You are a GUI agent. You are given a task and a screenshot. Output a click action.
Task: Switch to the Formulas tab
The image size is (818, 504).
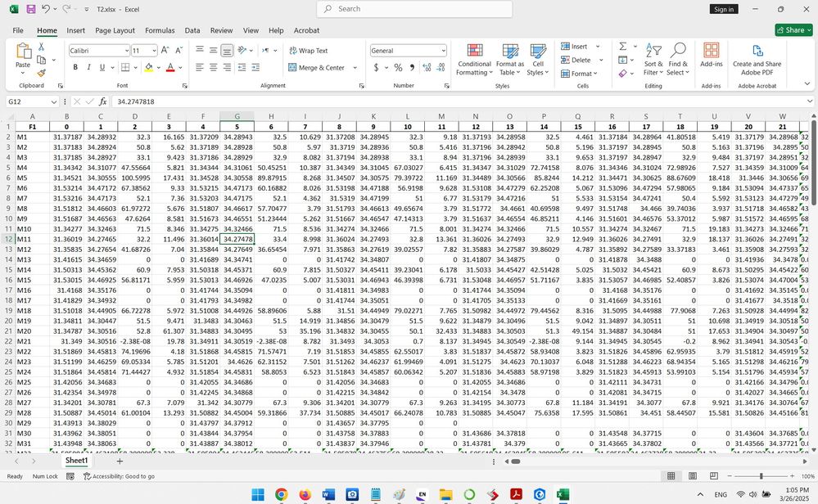click(160, 30)
